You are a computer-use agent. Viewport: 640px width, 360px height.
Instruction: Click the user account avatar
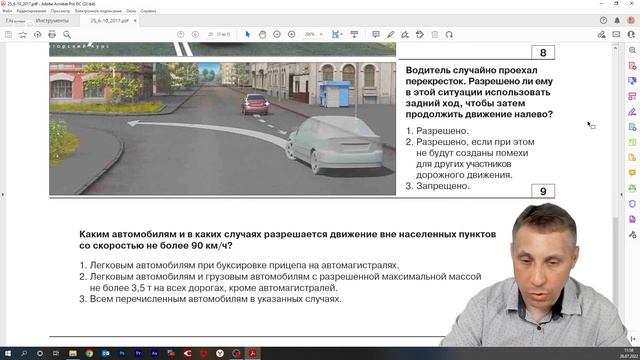pyautogui.click(x=631, y=20)
